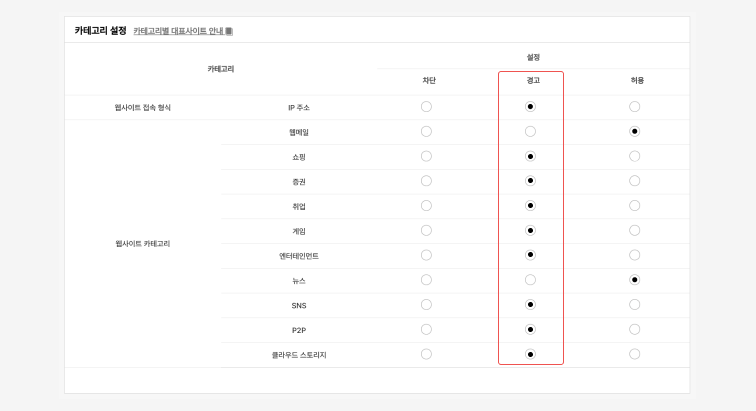Select 경고 for 엔터테인먼트

tap(530, 255)
